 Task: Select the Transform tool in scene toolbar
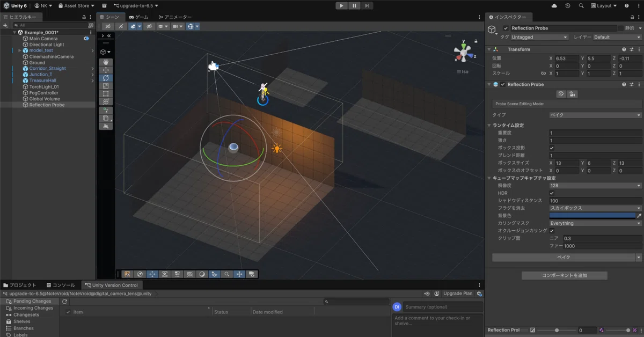tap(106, 102)
